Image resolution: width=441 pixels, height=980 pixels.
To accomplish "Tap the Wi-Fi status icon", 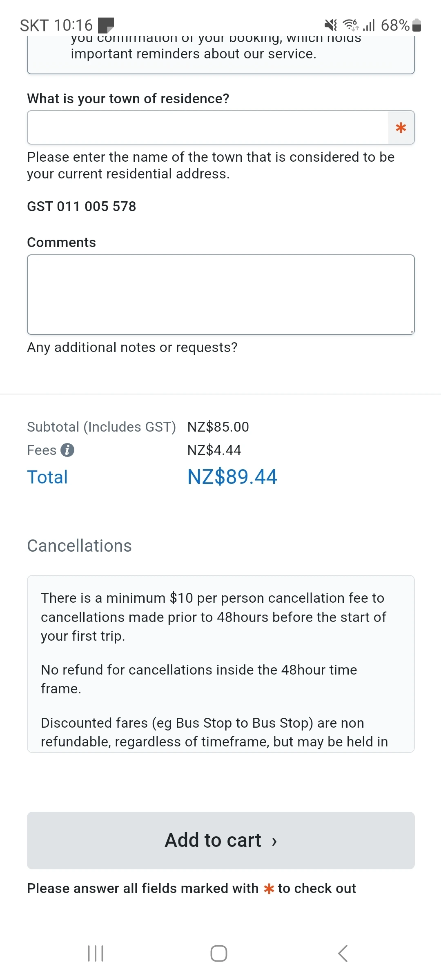I will [x=351, y=25].
